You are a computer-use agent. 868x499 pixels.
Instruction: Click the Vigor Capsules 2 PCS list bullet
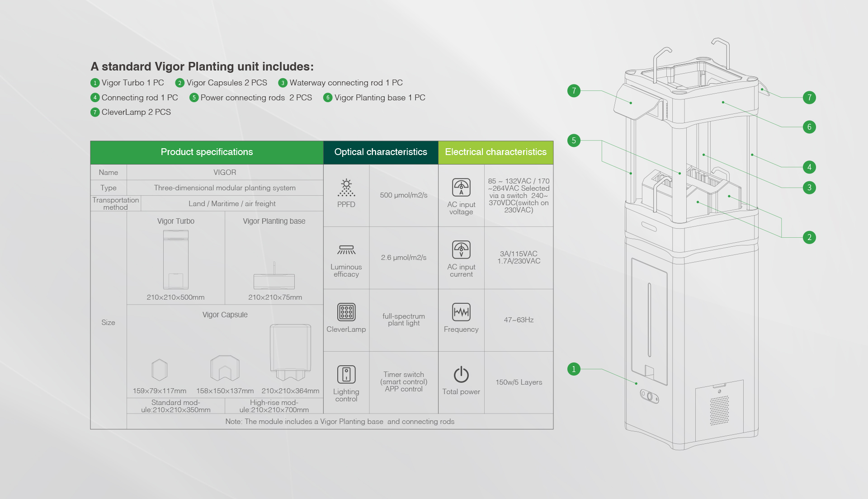[x=180, y=83]
